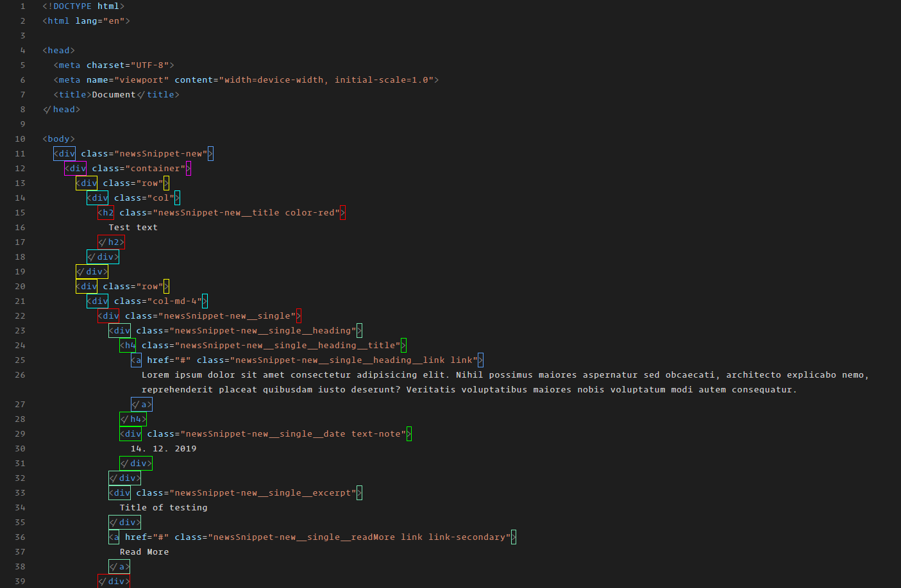Click the opening head tag
Screen dimensions: 901x588
coord(59,51)
